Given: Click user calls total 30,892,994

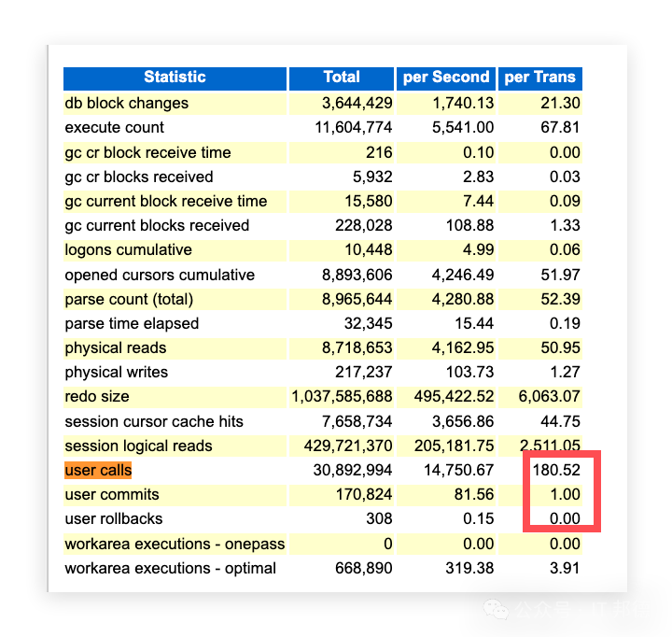Looking at the screenshot, I should point(353,470).
